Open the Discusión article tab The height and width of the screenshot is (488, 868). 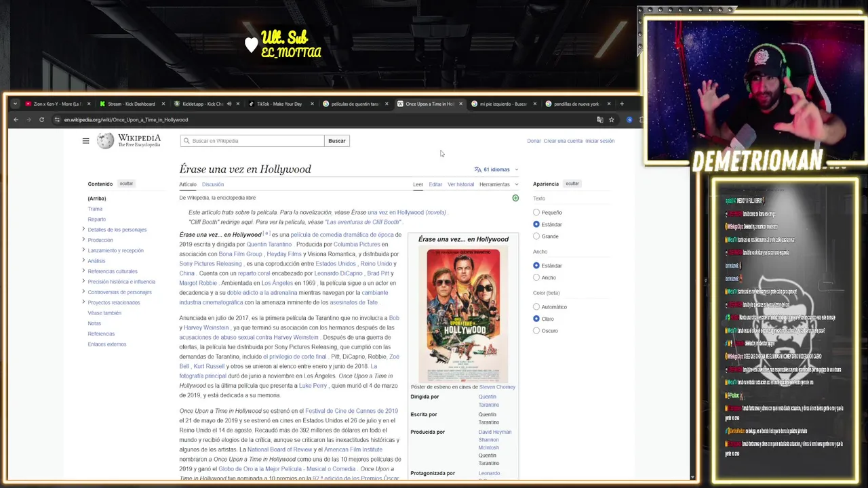[x=212, y=184]
